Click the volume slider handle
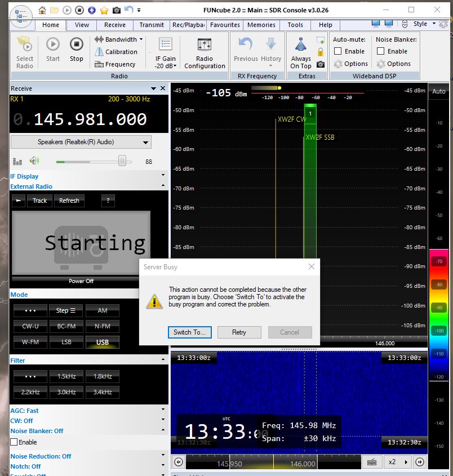The height and width of the screenshot is (476, 453). point(122,161)
